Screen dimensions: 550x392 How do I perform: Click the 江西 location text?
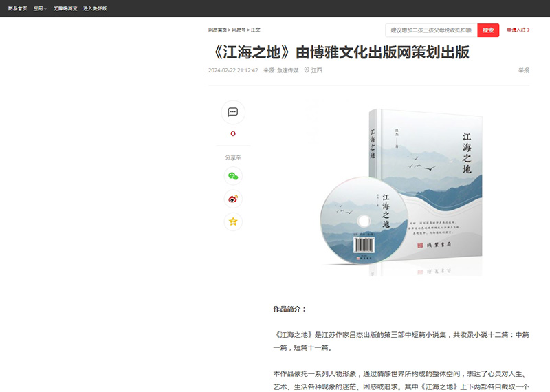click(316, 70)
